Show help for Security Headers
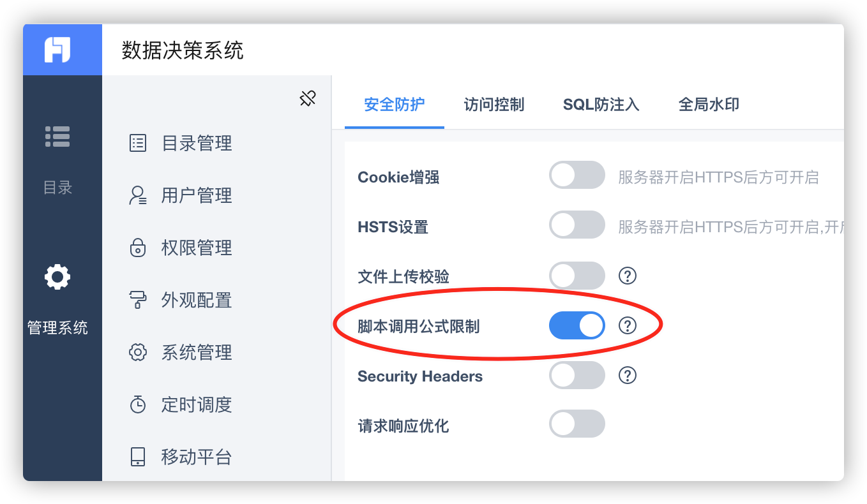Image resolution: width=867 pixels, height=504 pixels. [x=628, y=375]
